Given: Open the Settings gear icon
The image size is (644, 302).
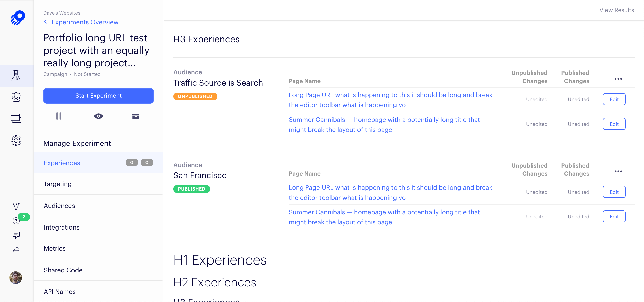Looking at the screenshot, I should [x=16, y=140].
